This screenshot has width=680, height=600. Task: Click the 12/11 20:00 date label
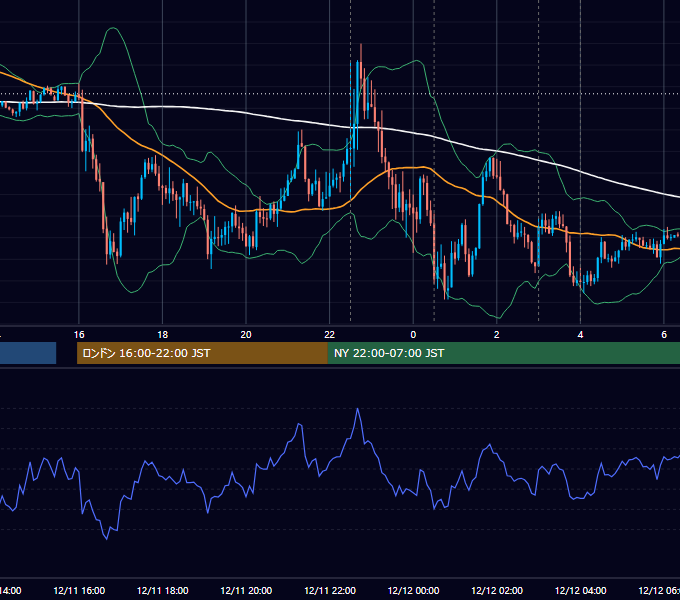point(246,590)
